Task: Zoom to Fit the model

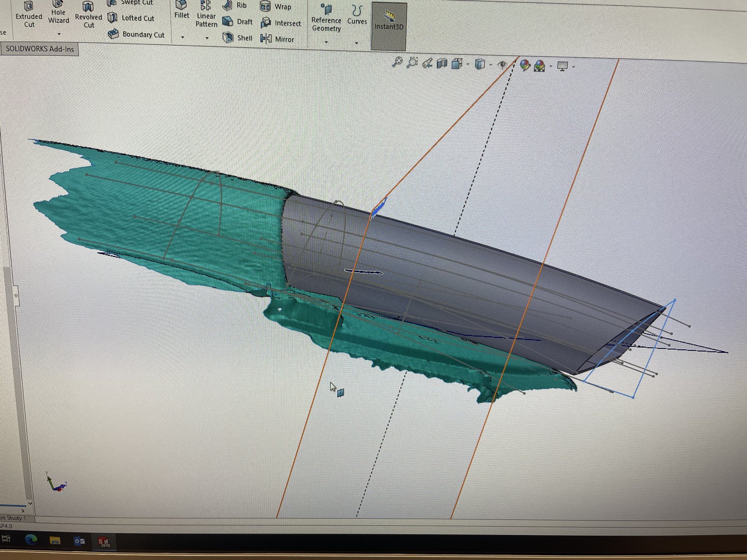Action: point(397,62)
